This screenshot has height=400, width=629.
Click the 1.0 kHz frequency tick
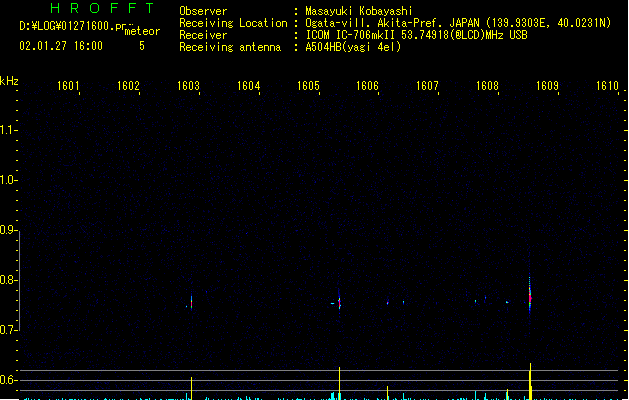point(8,180)
